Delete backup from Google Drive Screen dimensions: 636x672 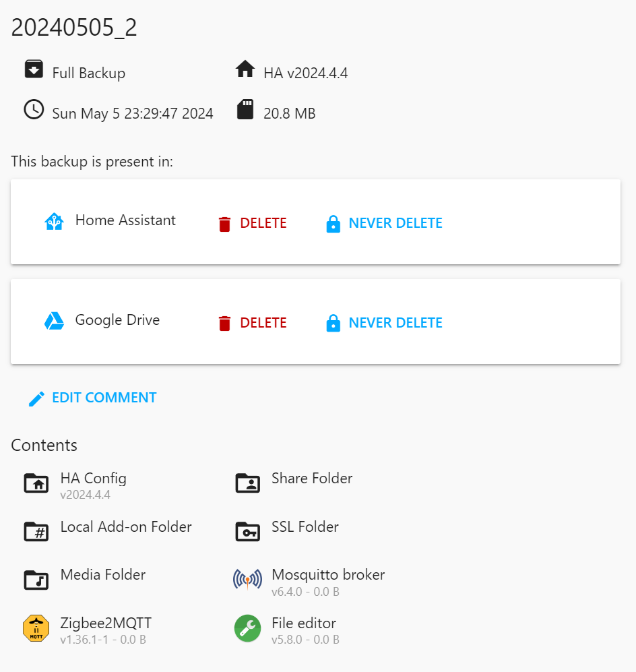253,323
